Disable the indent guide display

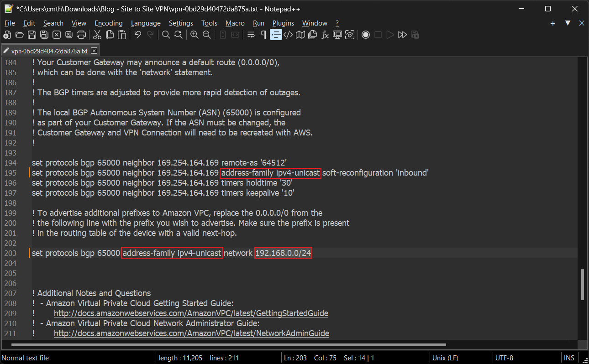click(x=276, y=35)
